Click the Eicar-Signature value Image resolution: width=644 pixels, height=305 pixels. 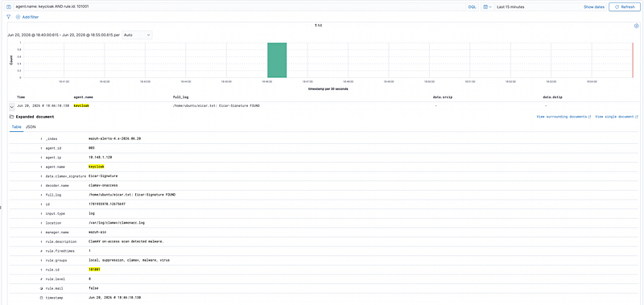pos(103,176)
